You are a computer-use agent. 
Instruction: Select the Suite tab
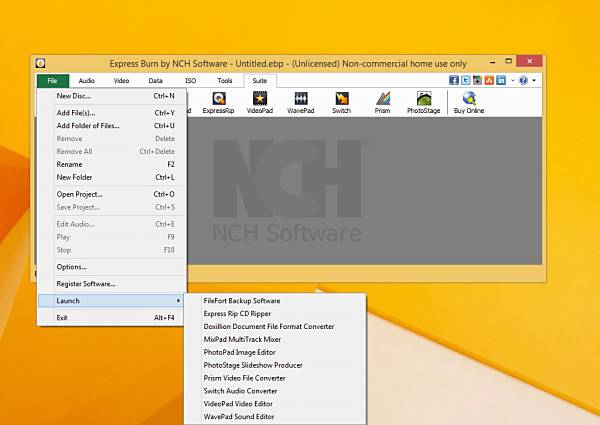click(259, 81)
